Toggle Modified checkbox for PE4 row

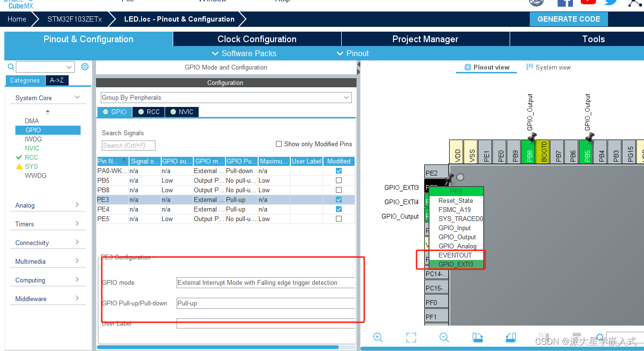coord(339,209)
